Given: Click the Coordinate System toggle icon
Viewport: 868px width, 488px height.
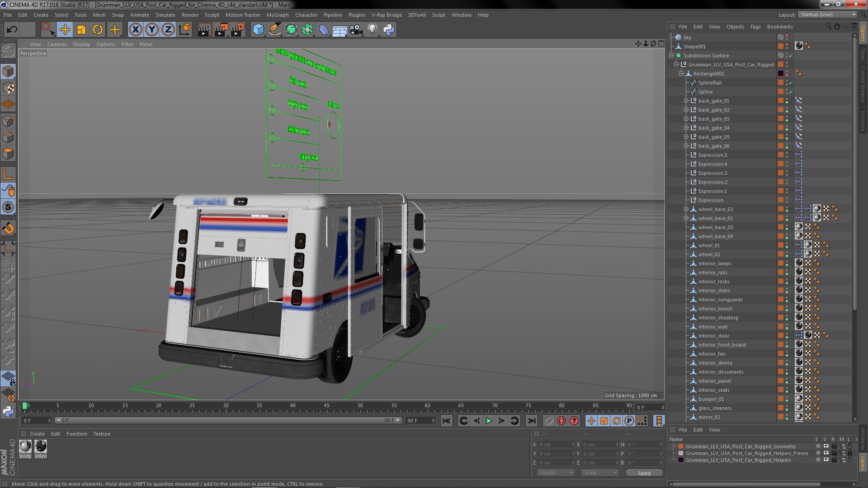Looking at the screenshot, I should tap(185, 30).
